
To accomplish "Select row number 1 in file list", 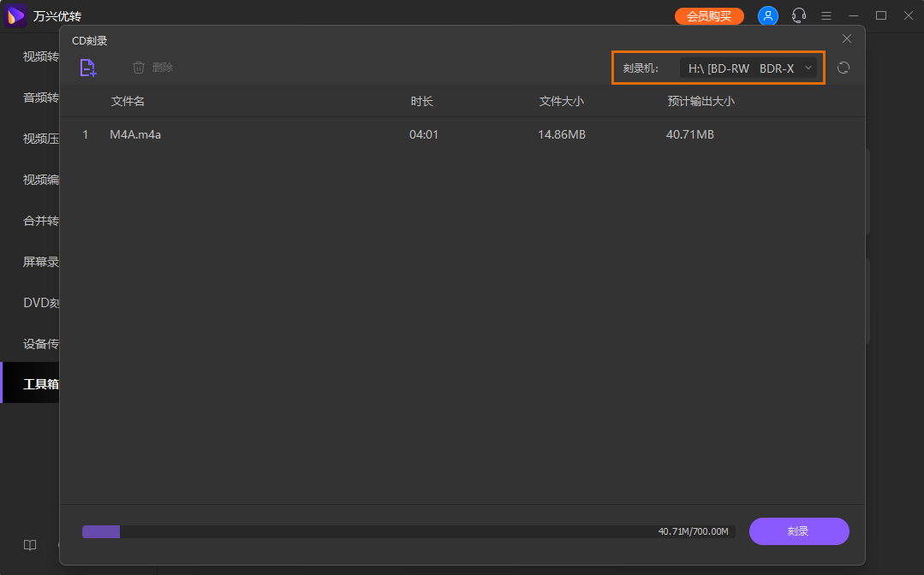I will point(86,135).
